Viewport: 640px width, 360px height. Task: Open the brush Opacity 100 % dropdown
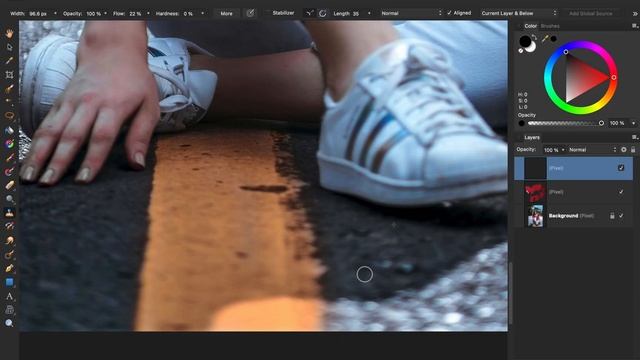pos(106,13)
